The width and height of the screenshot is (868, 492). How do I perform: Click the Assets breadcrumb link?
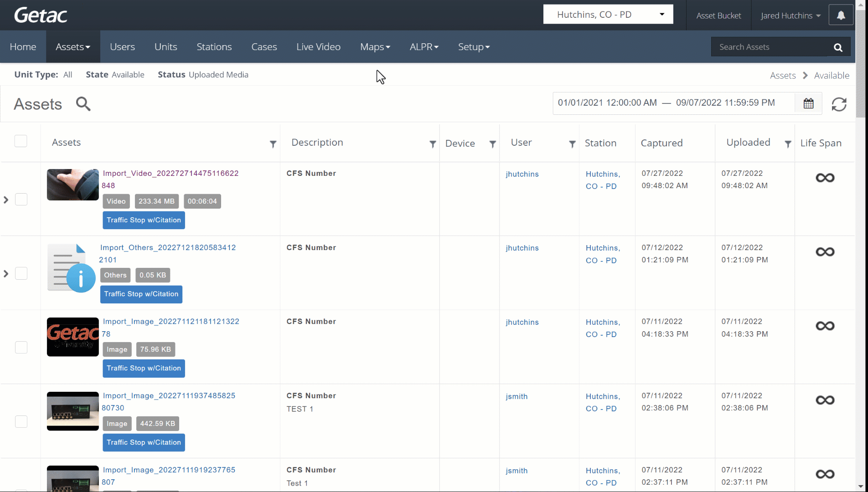(x=783, y=76)
